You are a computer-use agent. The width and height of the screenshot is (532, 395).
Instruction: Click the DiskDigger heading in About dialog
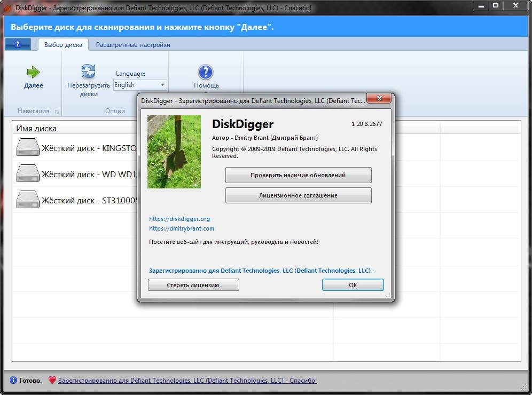(x=242, y=124)
